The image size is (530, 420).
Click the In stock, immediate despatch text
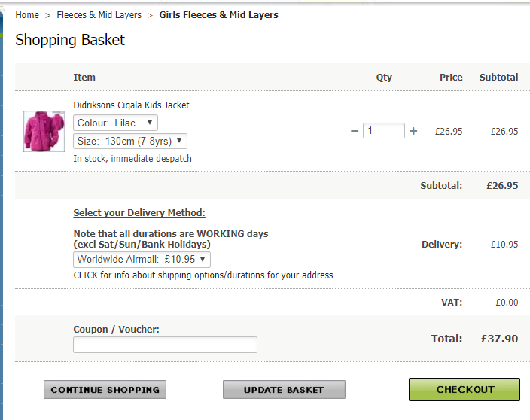tap(132, 159)
